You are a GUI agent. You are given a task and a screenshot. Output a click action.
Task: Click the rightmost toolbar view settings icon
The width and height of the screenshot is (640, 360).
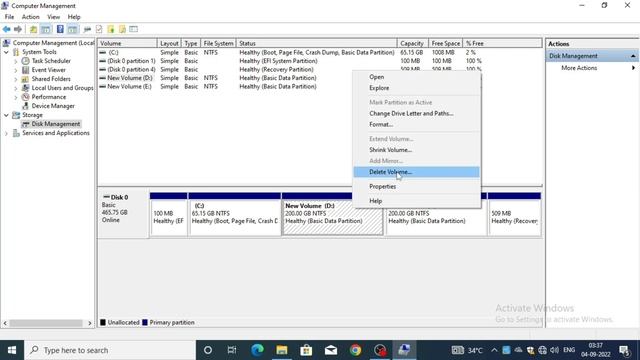click(x=133, y=29)
